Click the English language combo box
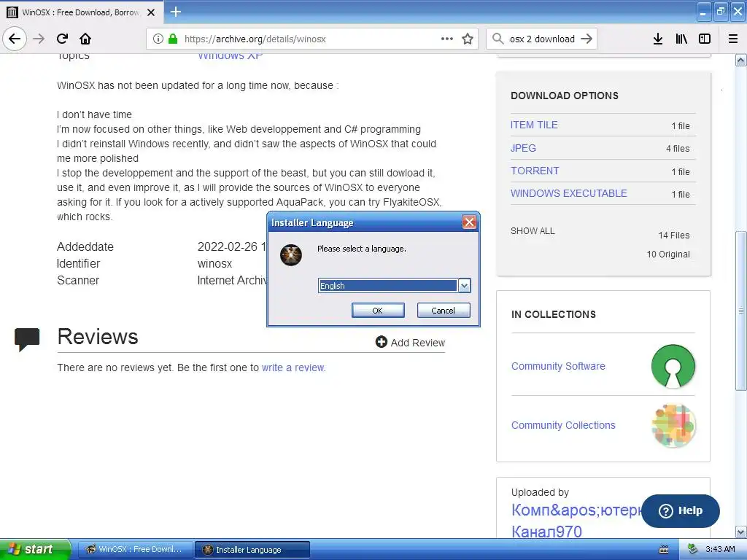This screenshot has width=747, height=560. pyautogui.click(x=394, y=285)
